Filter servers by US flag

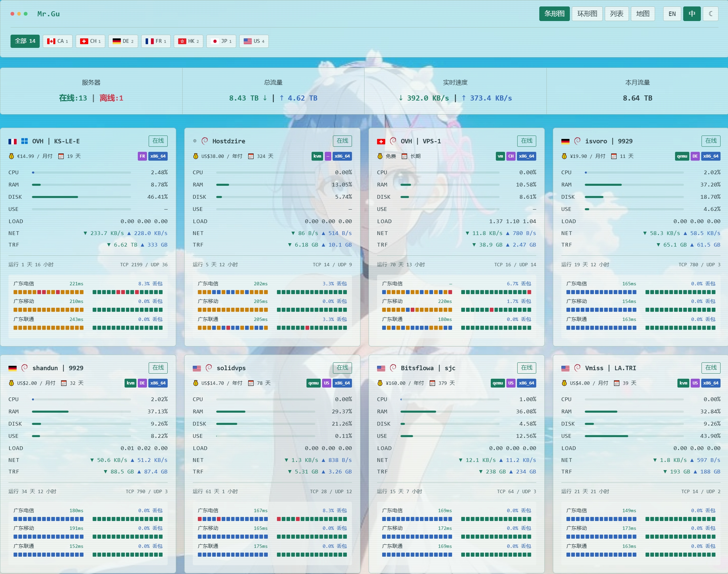254,41
